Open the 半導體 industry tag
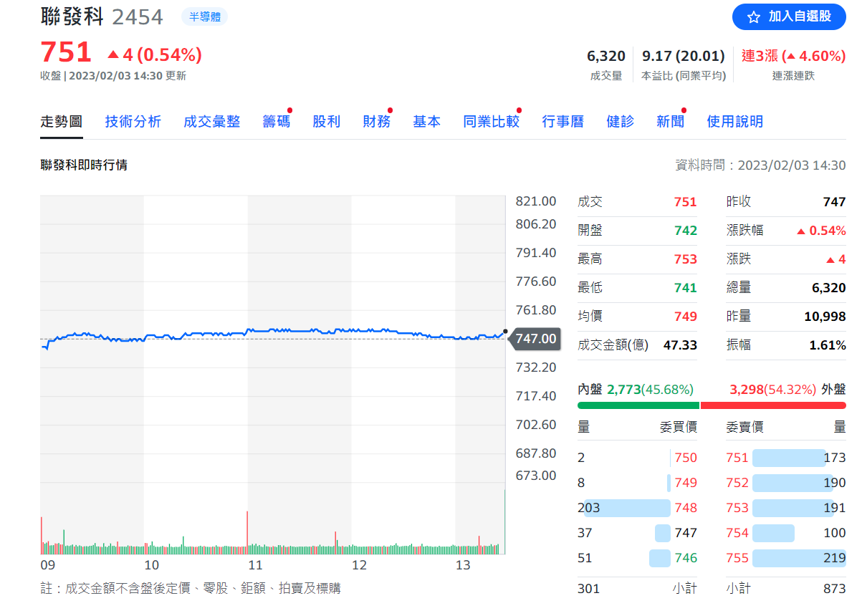The width and height of the screenshot is (862, 616). coord(204,16)
